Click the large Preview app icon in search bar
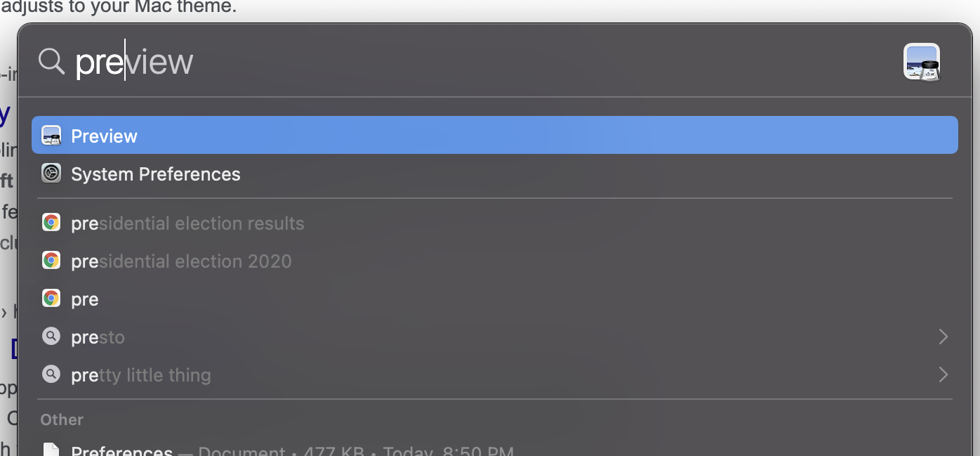 point(921,62)
